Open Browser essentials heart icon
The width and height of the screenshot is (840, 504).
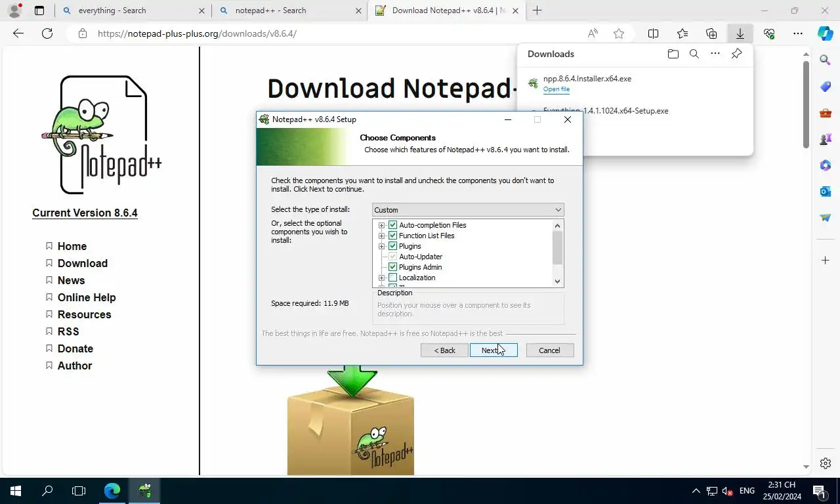(x=769, y=33)
